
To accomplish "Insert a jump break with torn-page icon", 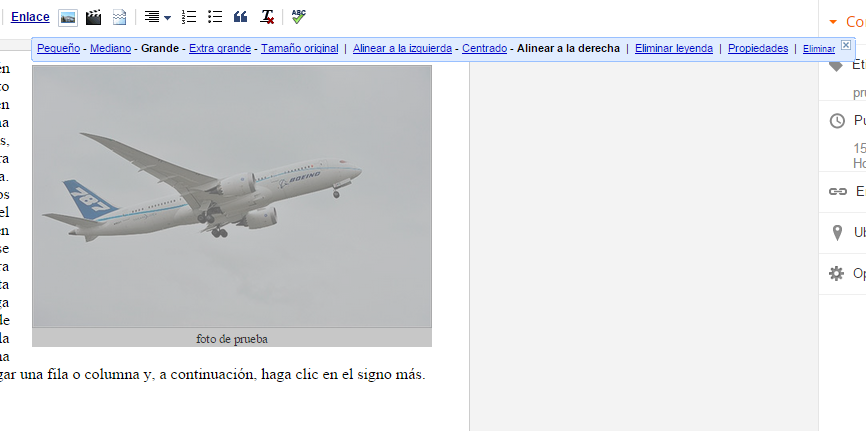I will coord(119,18).
